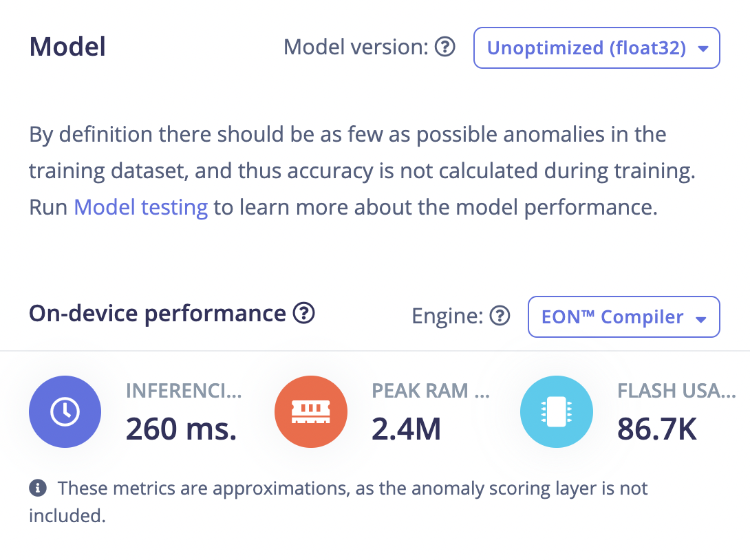750x560 pixels.
Task: Click the truncated PEAK RAM label
Action: pos(431,391)
